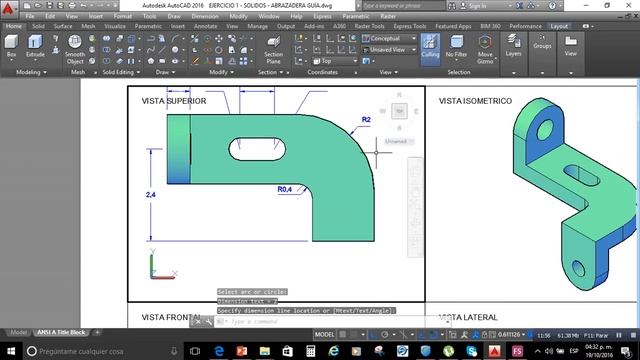Expand the Section panel
This screenshot has height=360, width=640.
270,72
